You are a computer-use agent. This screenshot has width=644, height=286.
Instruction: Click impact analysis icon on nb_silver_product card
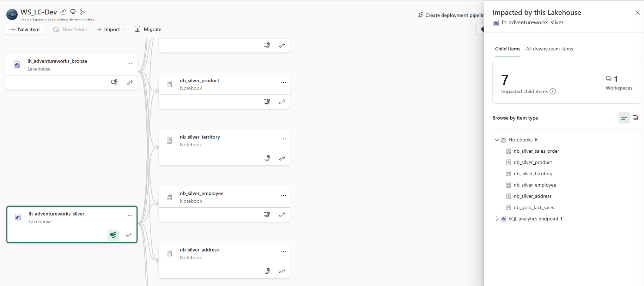267,102
